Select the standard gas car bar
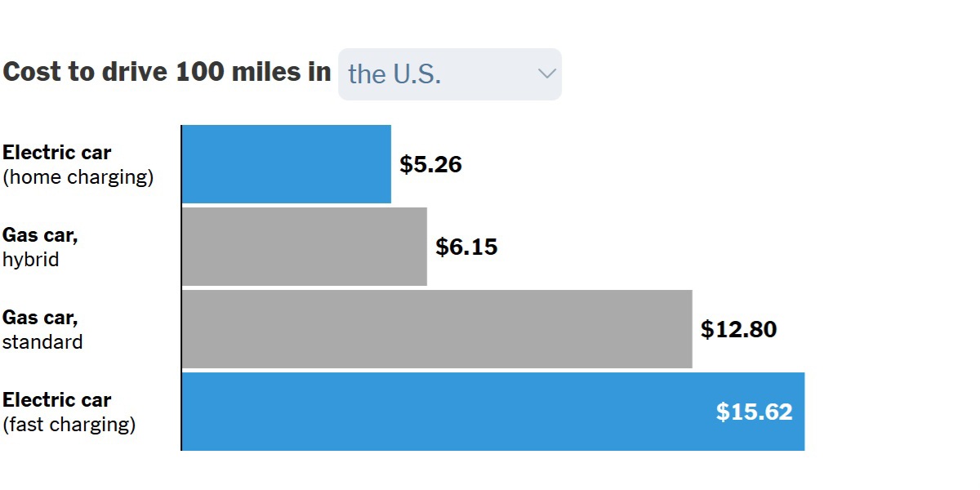 (x=437, y=329)
